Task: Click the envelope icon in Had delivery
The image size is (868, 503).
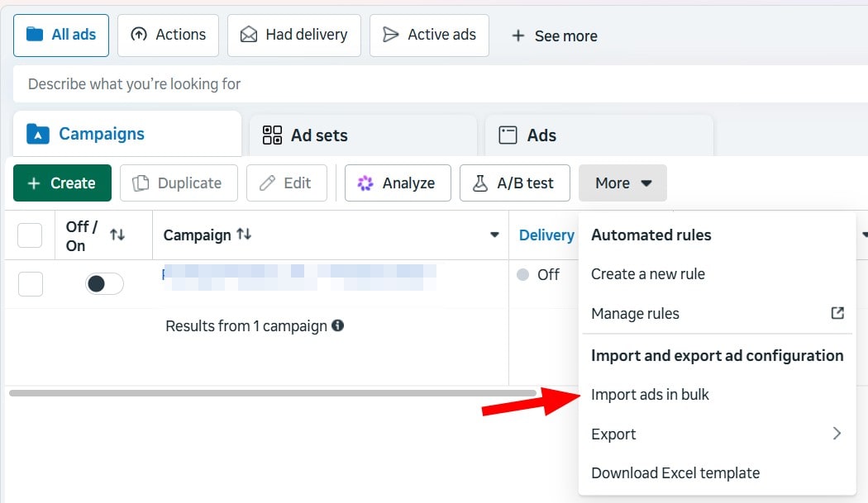Action: 249,35
